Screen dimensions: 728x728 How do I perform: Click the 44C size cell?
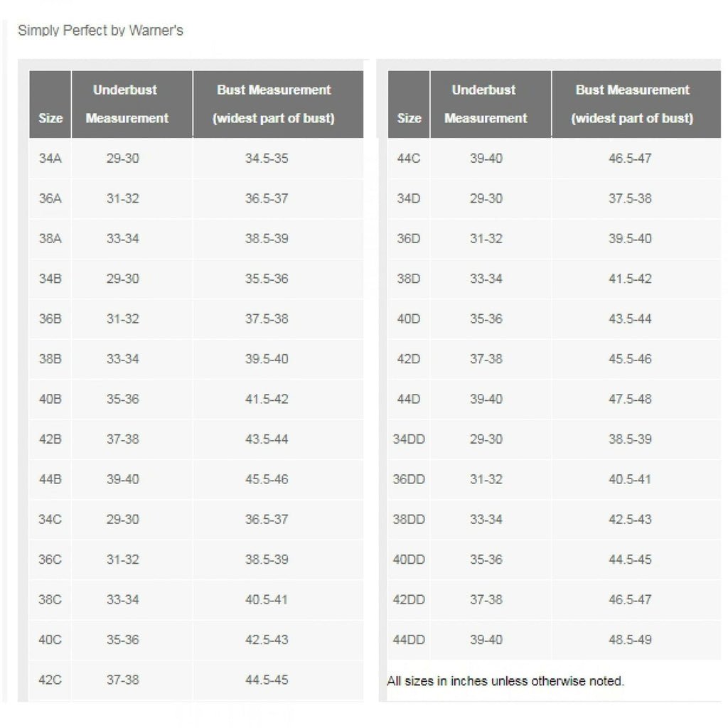[x=409, y=158]
